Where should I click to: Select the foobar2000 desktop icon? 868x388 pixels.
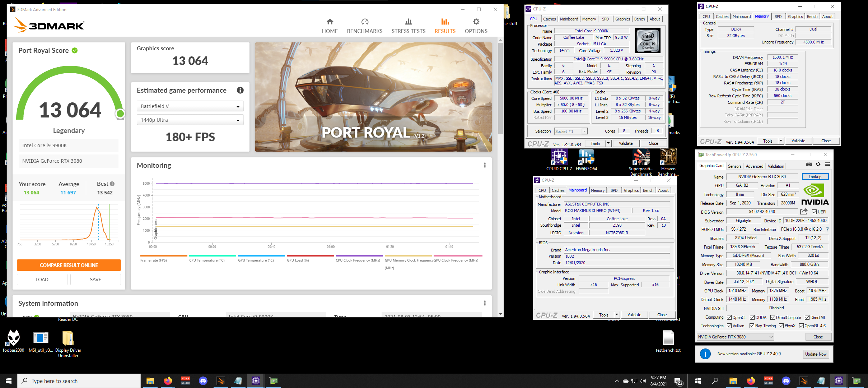(14, 341)
